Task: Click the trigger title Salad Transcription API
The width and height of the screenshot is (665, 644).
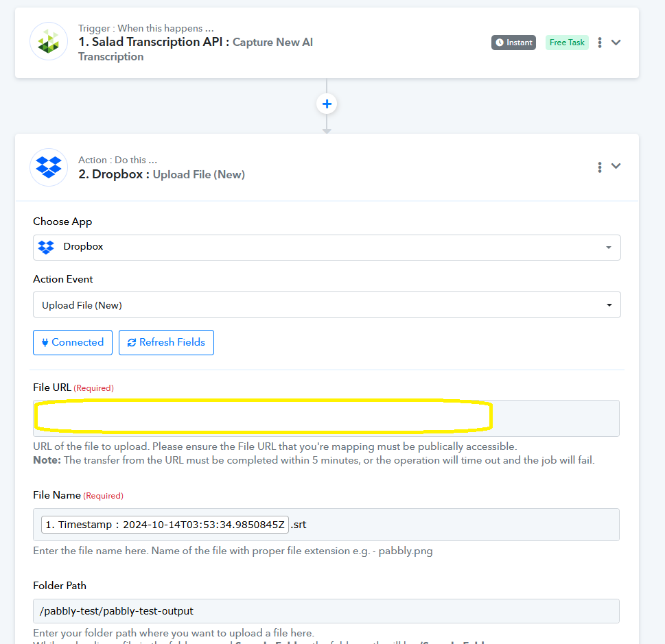Action: [196, 49]
